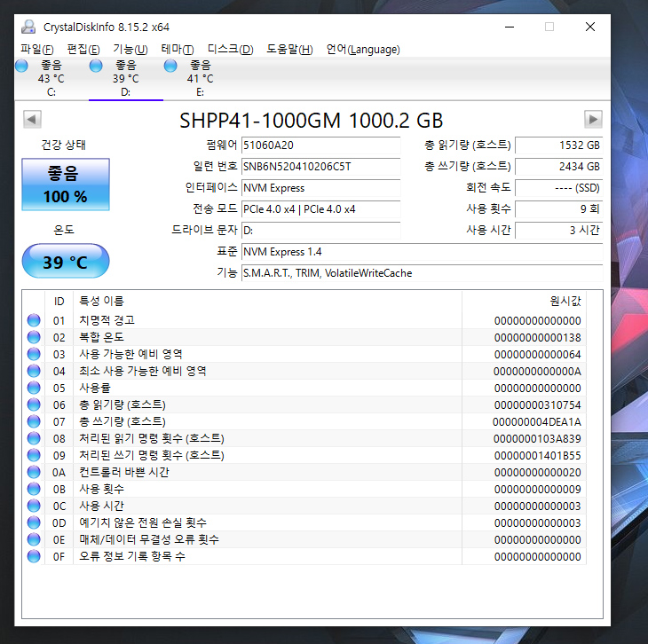Click power on count value 9 회
The image size is (648, 644).
point(558,209)
